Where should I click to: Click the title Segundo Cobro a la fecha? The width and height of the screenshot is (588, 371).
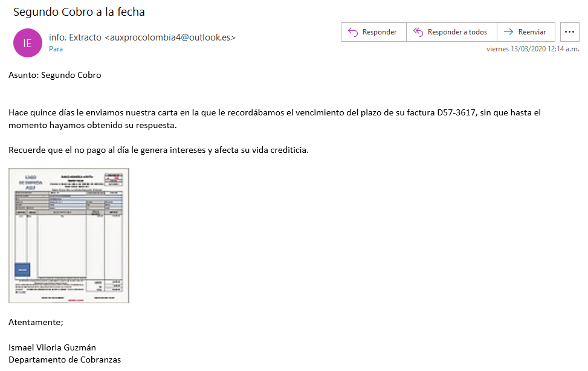(79, 12)
